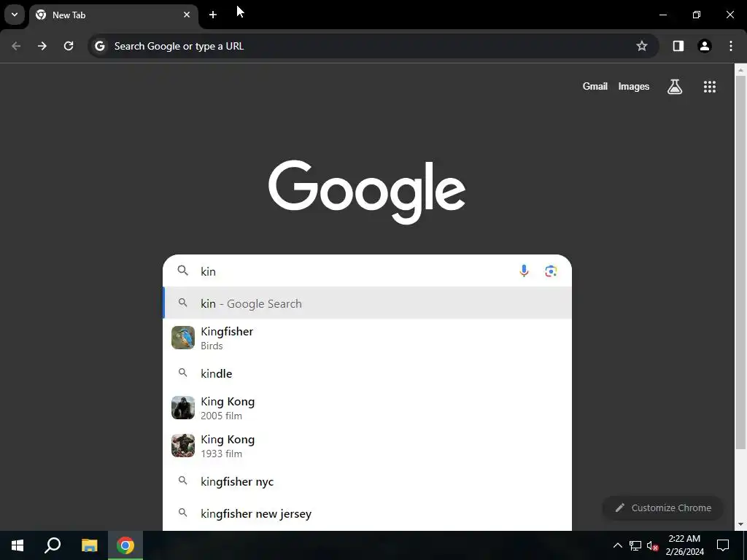This screenshot has height=560, width=747.
Task: Open Windows taskbar search
Action: tap(53, 545)
